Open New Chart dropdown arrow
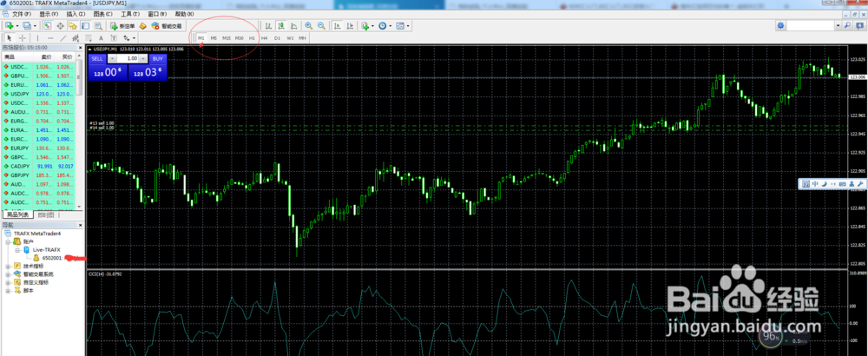This screenshot has height=356, width=868. tap(17, 25)
